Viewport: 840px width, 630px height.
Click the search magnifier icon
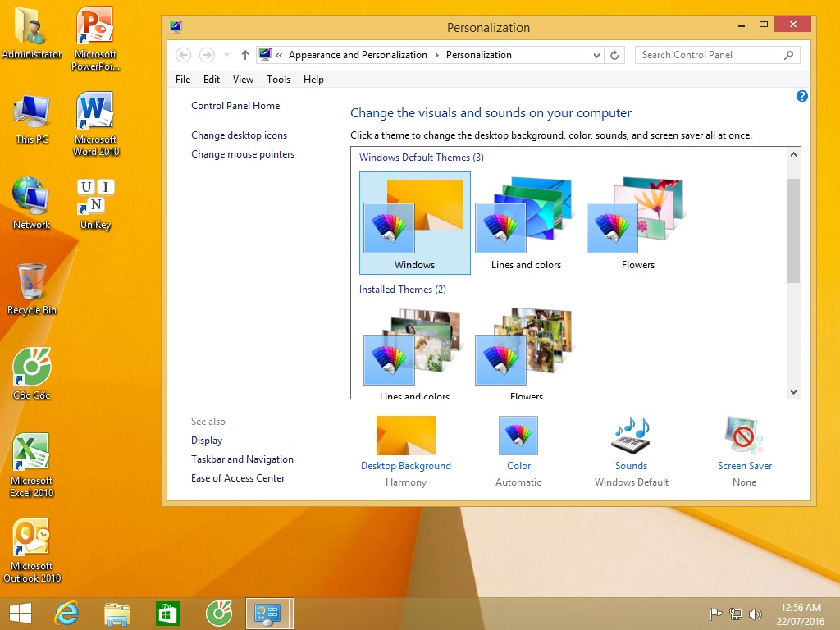tap(788, 55)
